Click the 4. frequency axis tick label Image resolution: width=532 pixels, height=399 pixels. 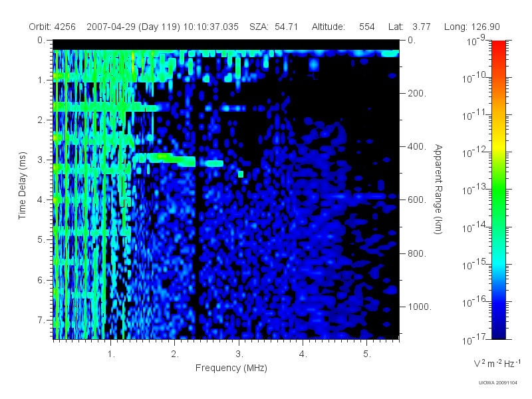click(303, 354)
